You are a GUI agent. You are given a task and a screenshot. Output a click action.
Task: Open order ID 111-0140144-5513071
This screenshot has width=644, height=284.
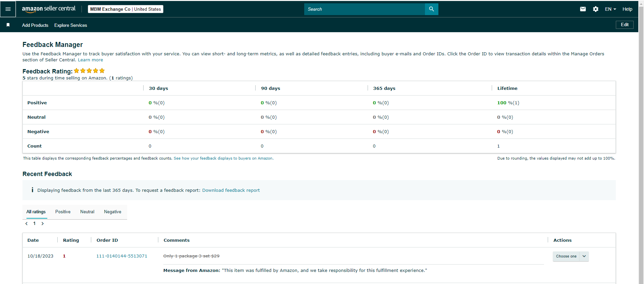[122, 256]
